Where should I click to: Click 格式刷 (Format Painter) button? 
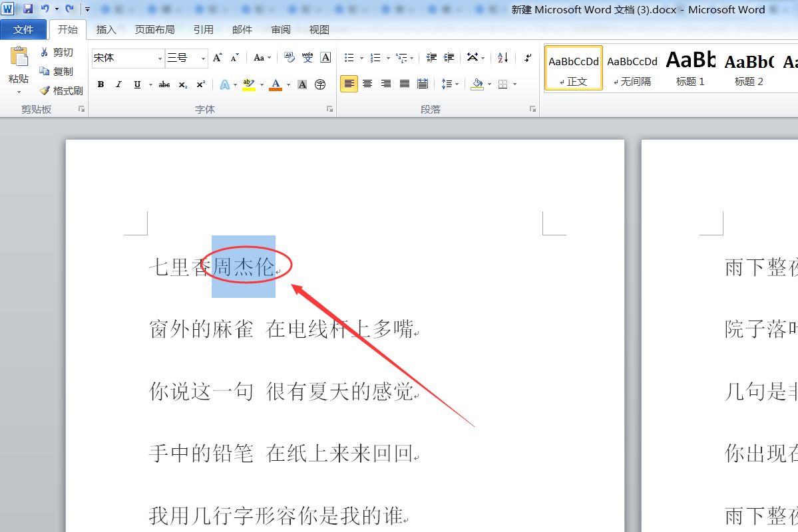point(61,90)
